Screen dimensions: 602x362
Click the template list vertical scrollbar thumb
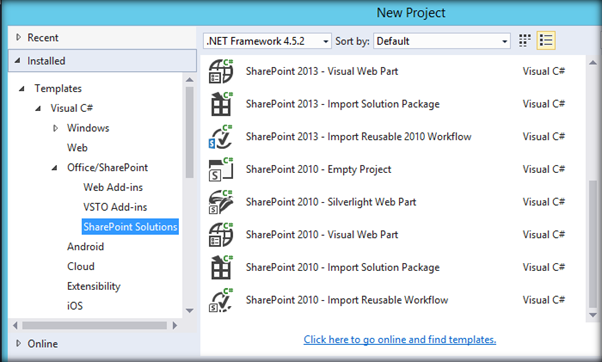click(x=593, y=244)
